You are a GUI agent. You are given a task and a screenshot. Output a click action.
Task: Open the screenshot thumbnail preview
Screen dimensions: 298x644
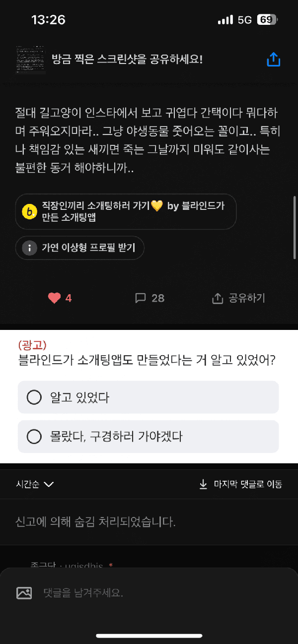pyautogui.click(x=30, y=60)
